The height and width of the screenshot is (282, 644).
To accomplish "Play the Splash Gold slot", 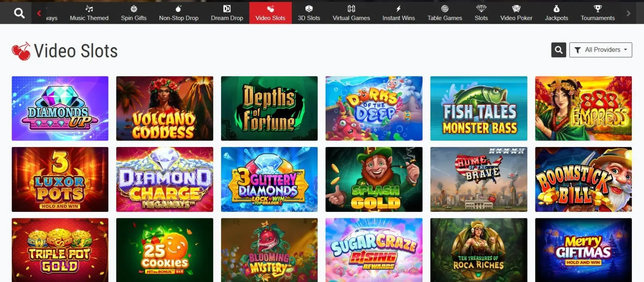I will coord(374,179).
